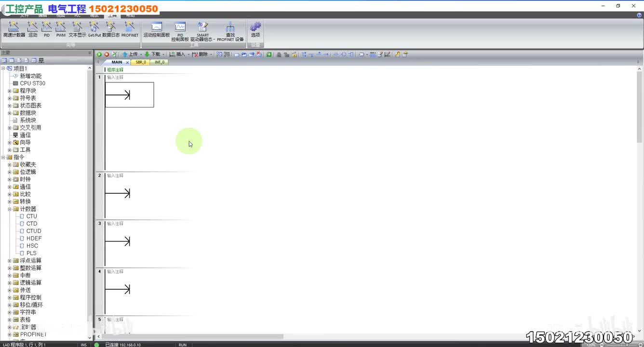Select PLS instruction

click(31, 253)
